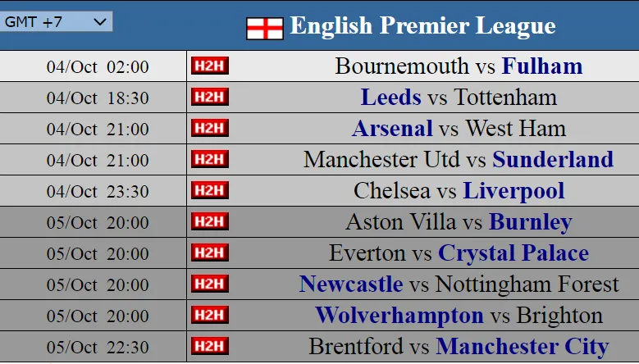
Task: Click H2H icon for Bournemouth vs Fulham
Action: pyautogui.click(x=209, y=66)
